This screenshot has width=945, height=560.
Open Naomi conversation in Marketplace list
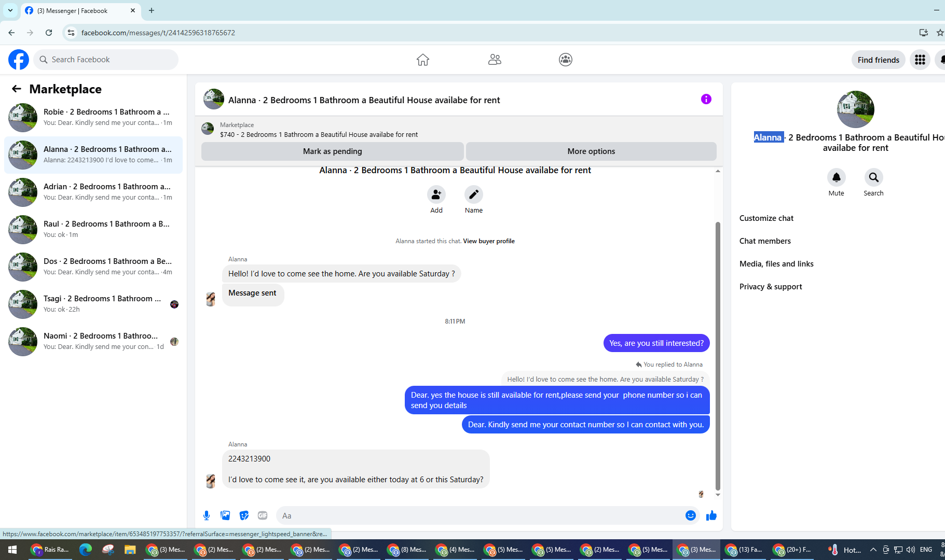coord(93,342)
